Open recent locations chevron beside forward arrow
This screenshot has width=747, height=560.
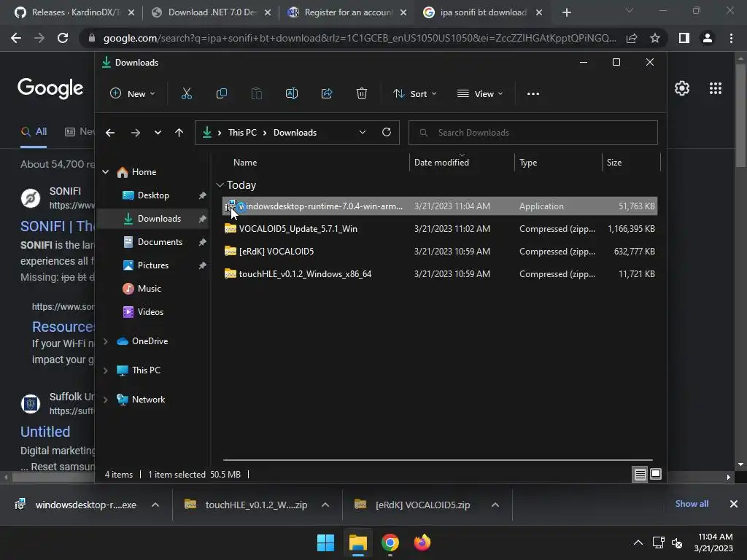point(158,133)
